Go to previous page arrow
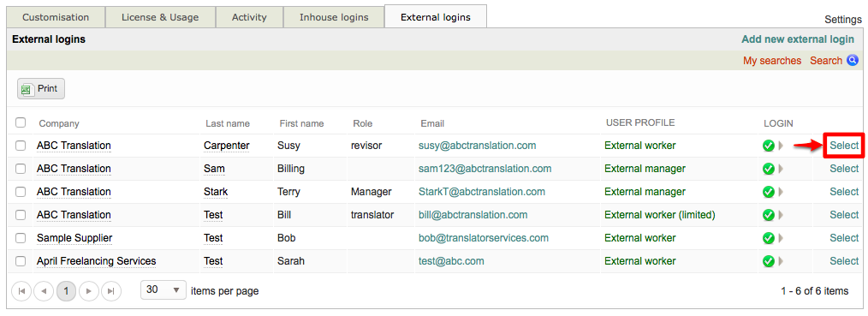Screen dimensions: 868x316 coord(44,290)
